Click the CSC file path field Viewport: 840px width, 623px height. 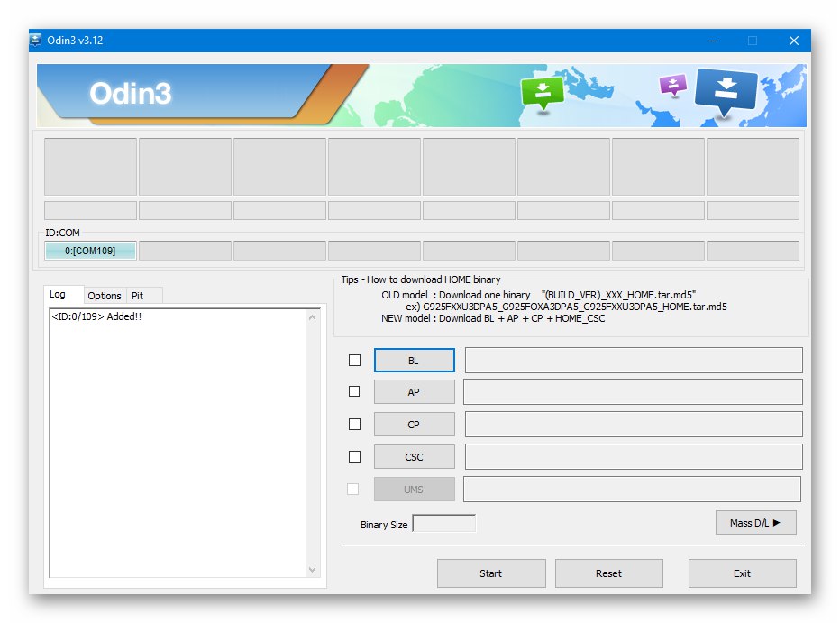pyautogui.click(x=634, y=456)
